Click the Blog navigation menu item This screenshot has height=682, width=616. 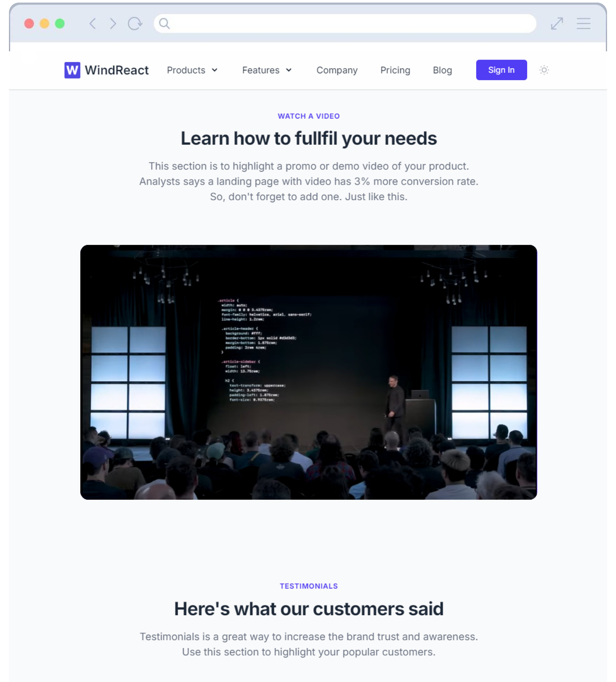click(442, 70)
